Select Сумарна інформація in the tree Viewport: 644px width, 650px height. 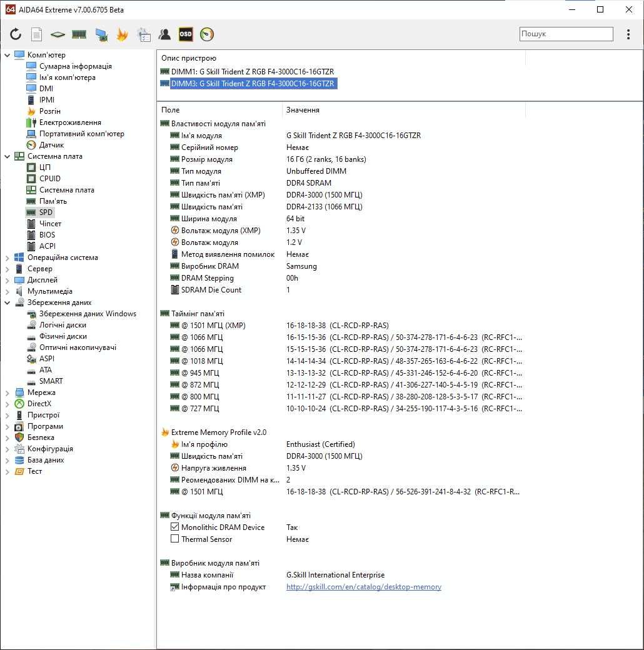(75, 66)
